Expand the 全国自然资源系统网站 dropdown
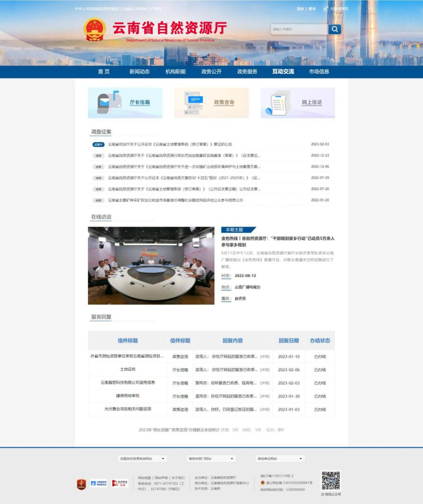This screenshot has height=504, width=423. point(142,459)
